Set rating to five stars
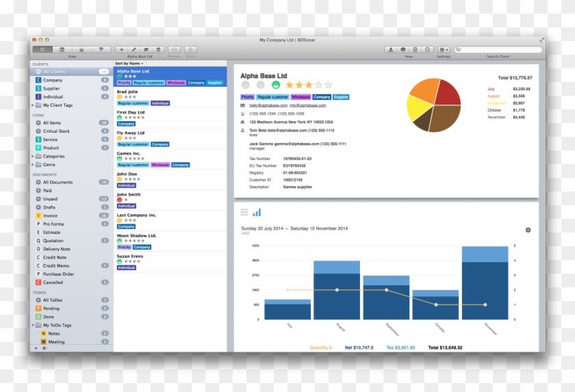575x392 pixels. coord(328,86)
